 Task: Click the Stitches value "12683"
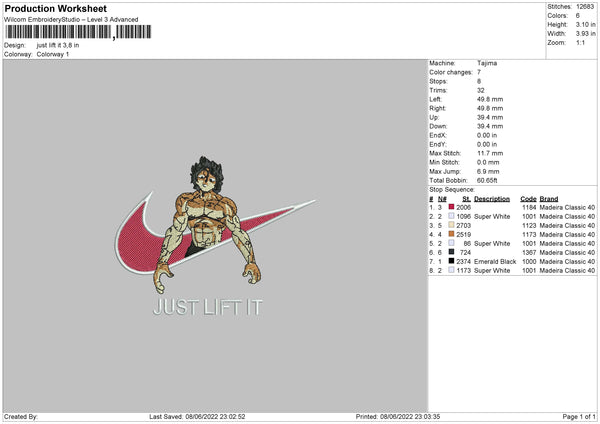[x=585, y=7]
